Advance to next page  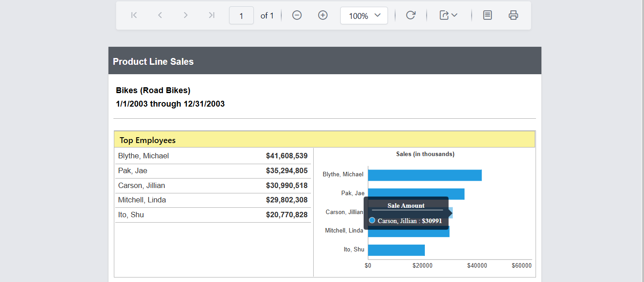tap(185, 15)
